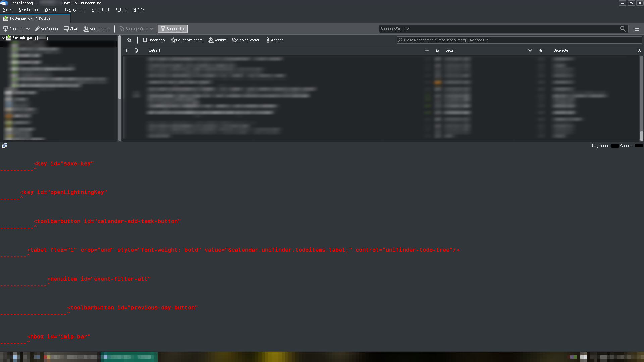Open the Extras menu

tap(121, 10)
